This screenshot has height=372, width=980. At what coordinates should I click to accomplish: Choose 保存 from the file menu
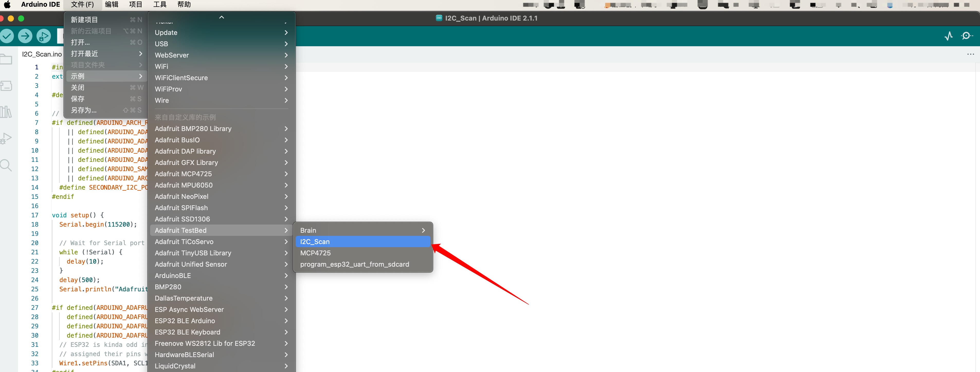[x=106, y=99]
